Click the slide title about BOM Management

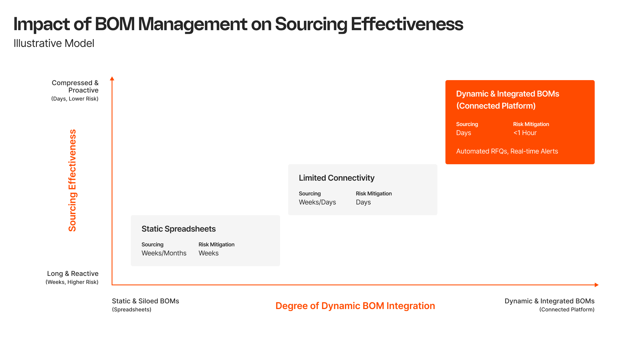(x=238, y=24)
